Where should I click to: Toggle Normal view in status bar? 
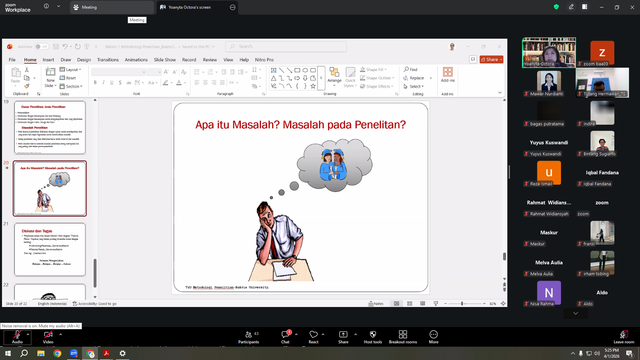pyautogui.click(x=396, y=304)
